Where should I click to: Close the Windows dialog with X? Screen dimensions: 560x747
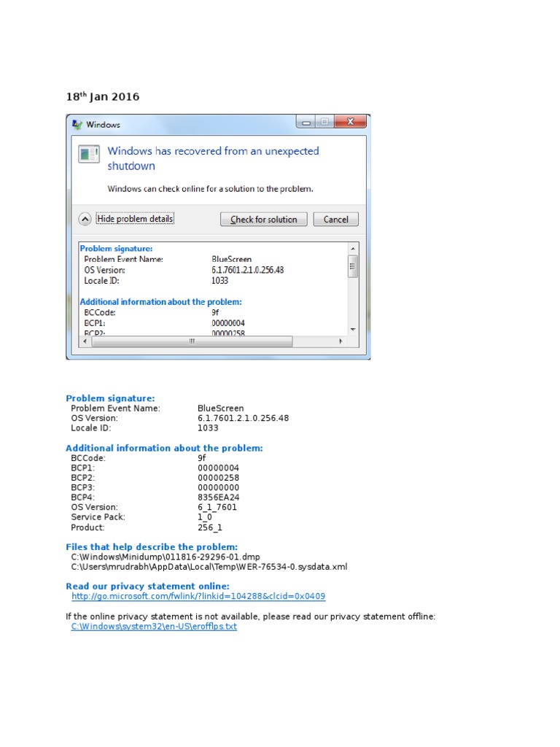351,122
